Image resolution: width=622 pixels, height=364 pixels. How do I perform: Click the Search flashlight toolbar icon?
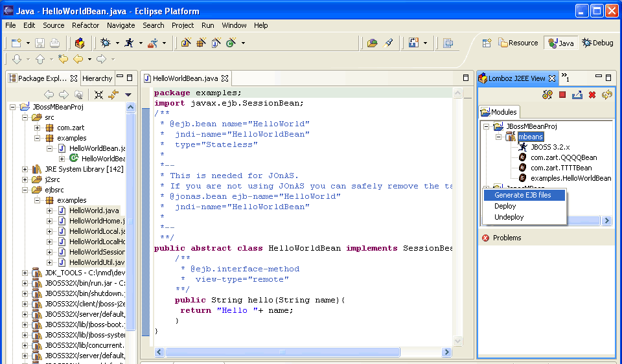(x=388, y=43)
